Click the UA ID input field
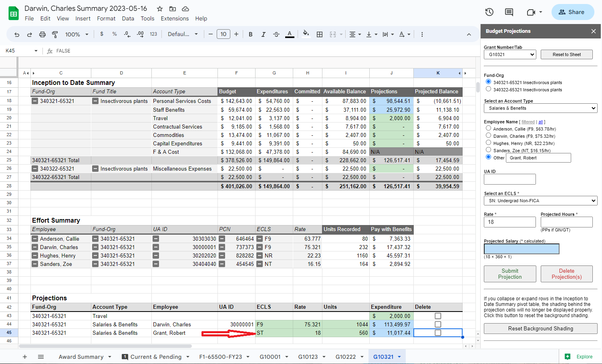Screen dimensions: 602x364 tap(509, 179)
